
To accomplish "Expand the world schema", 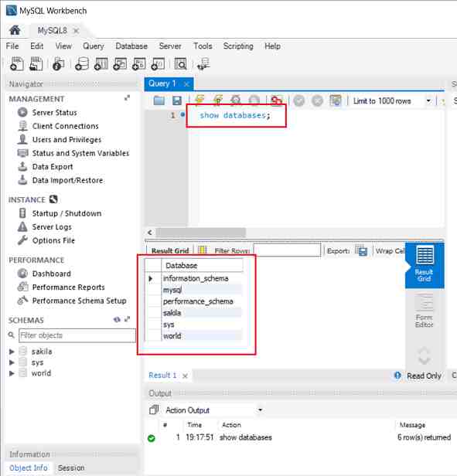I will click(x=12, y=373).
